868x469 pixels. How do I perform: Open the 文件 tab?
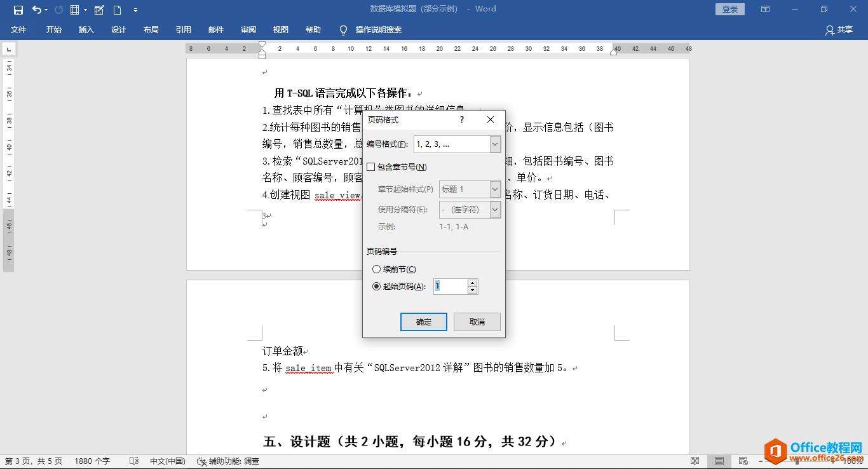(19, 30)
